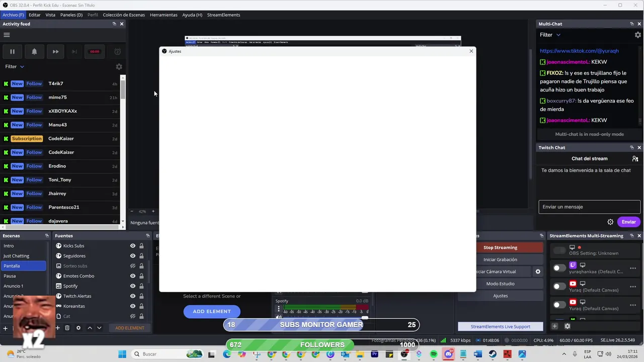
Task: Open Twitch chat settings gear beside Enviar
Action: point(610,222)
